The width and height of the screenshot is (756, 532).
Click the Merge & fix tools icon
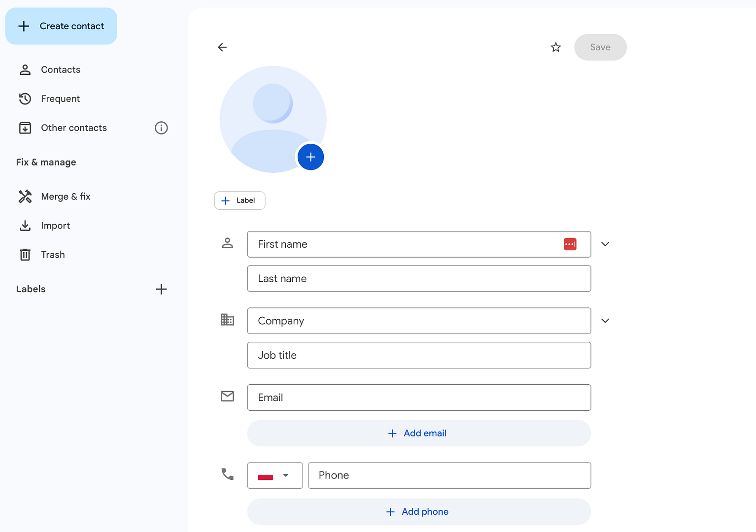point(25,197)
